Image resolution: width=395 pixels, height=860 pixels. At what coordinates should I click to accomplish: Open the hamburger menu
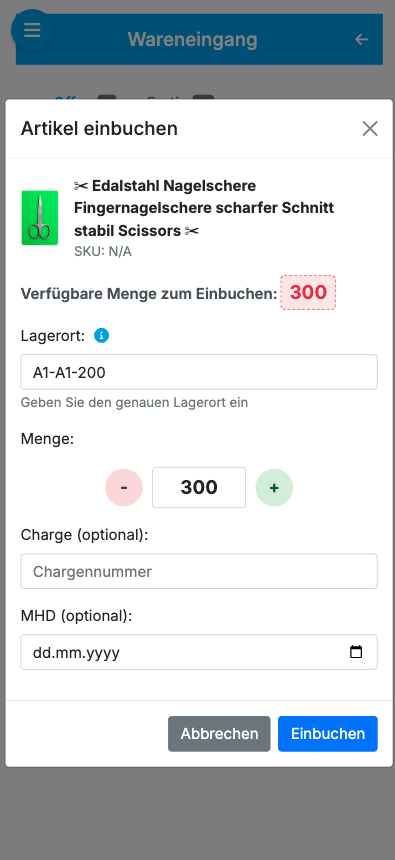coord(32,30)
